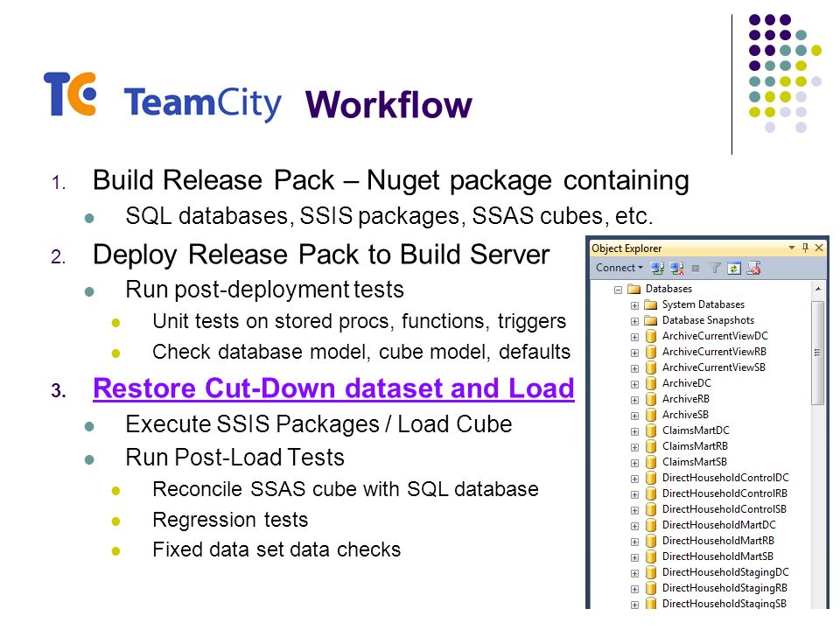Viewport: 840px width, 630px height.
Task: Click the ClaimsMartSB database icon
Action: tap(651, 462)
